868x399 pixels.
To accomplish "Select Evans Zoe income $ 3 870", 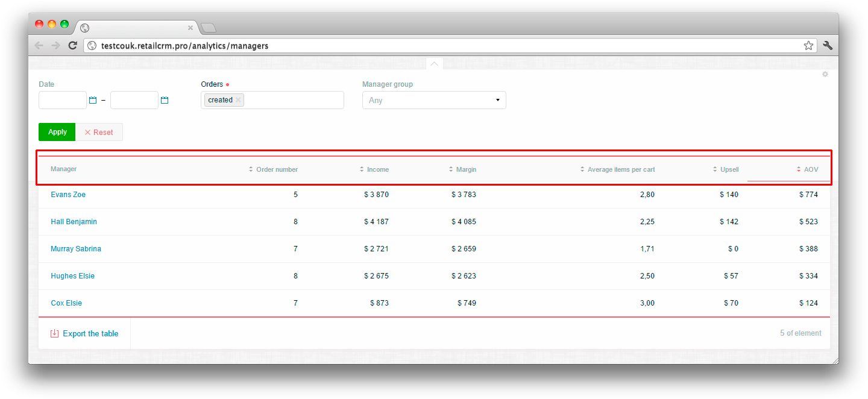I will click(x=376, y=195).
